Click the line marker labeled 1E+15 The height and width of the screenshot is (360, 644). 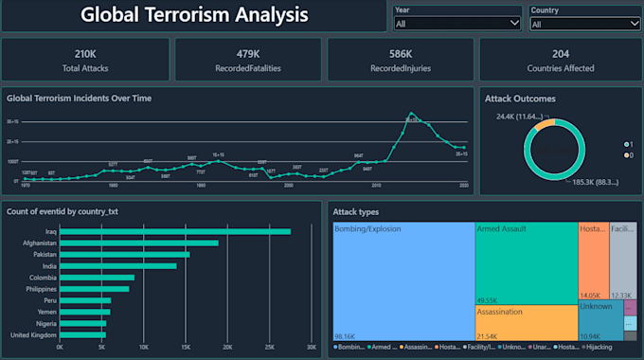(x=219, y=161)
